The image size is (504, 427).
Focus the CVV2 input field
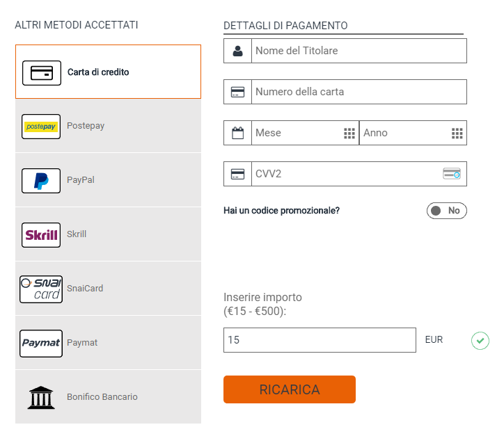(359, 174)
